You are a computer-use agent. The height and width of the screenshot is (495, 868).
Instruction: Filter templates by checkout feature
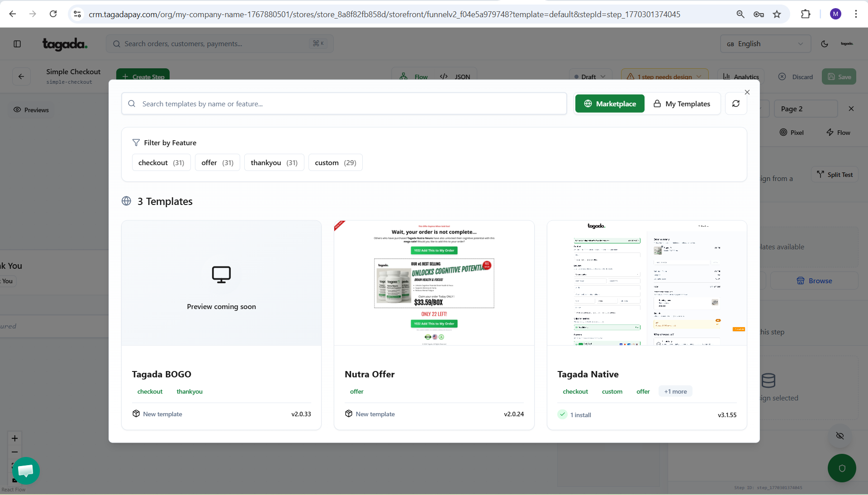[161, 162]
